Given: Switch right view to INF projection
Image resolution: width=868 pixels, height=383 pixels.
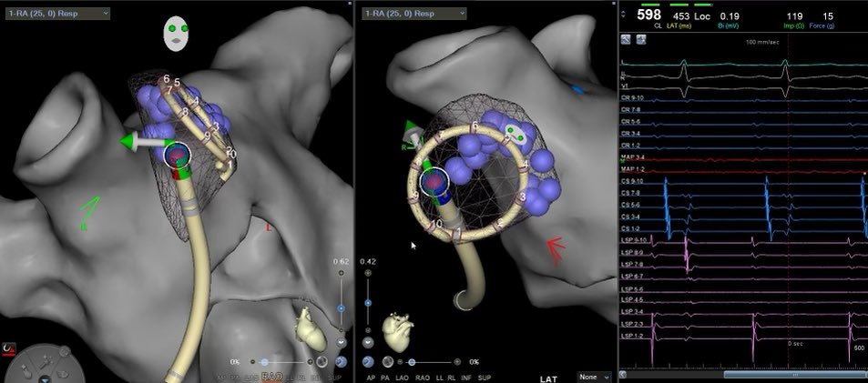Looking at the screenshot, I should click(x=468, y=378).
